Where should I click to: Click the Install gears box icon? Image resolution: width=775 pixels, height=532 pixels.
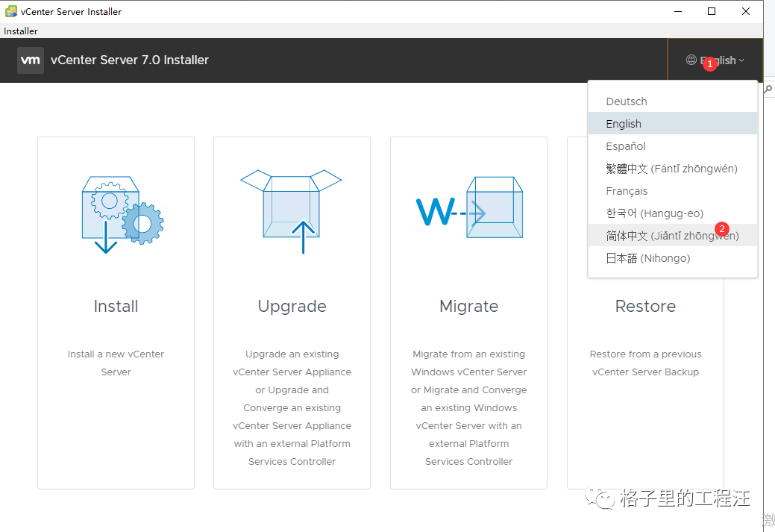coord(122,214)
